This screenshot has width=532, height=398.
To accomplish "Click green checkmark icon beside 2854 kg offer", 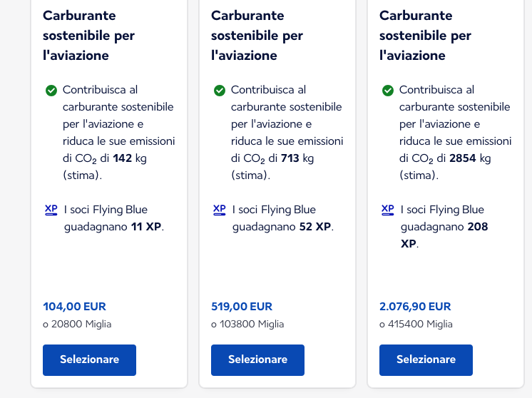I will tap(388, 91).
